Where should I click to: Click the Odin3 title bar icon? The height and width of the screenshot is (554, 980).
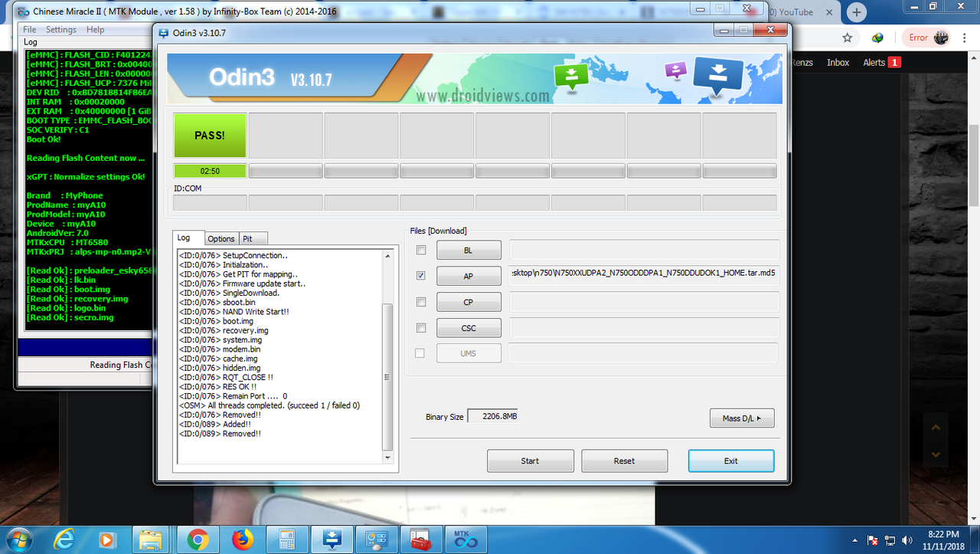point(164,32)
